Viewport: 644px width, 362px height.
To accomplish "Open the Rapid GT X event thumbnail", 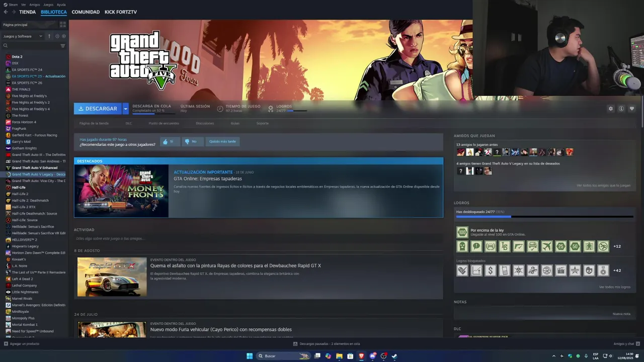I will (112, 277).
